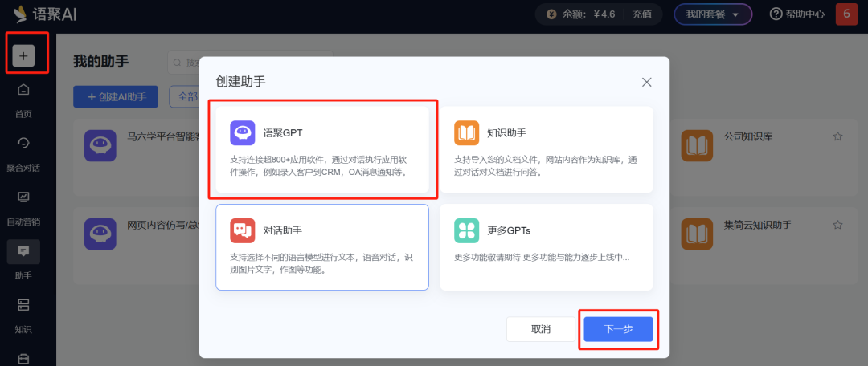Image resolution: width=868 pixels, height=366 pixels.
Task: Click the 取消 button
Action: pyautogui.click(x=541, y=329)
